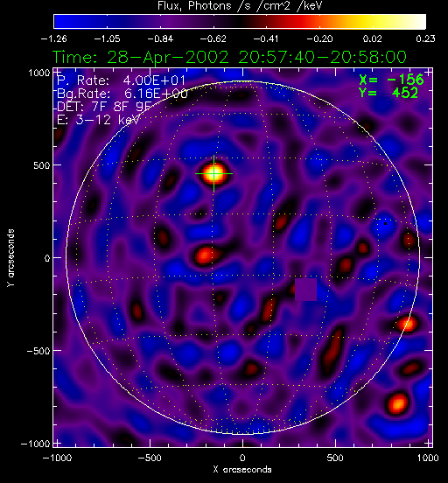Click the green crosshair at the flare peak

[213, 174]
